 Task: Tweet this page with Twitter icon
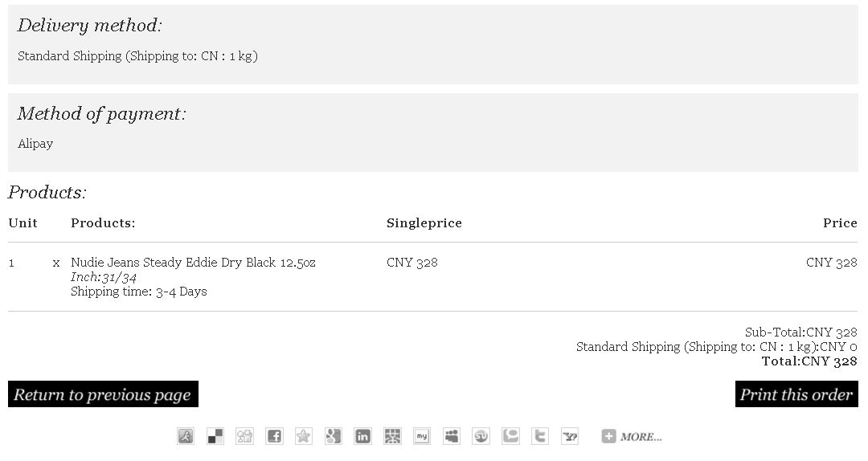(540, 436)
